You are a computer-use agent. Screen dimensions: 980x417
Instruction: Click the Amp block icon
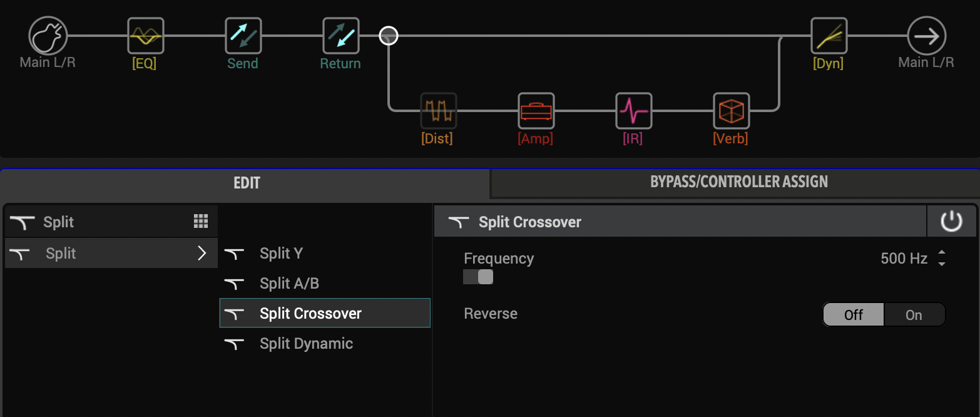(536, 111)
